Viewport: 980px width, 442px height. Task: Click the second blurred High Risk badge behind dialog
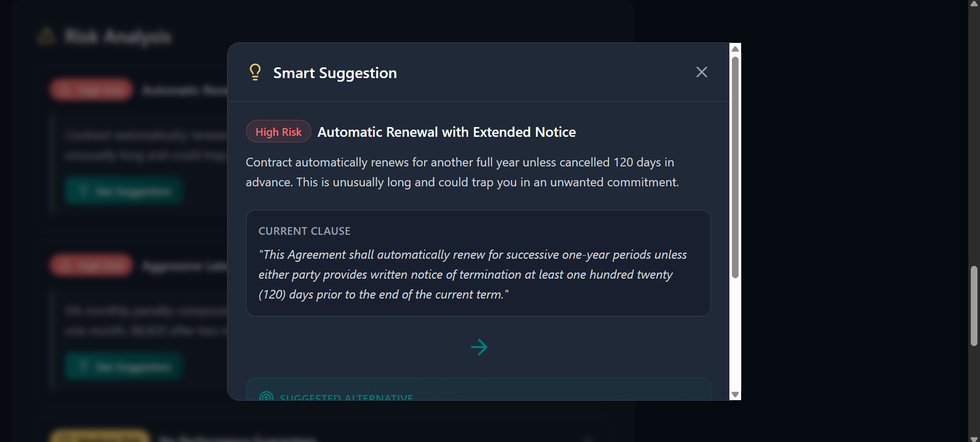point(91,265)
